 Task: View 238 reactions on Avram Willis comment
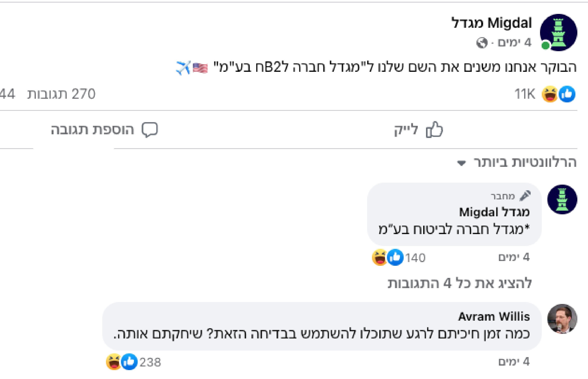tap(150, 362)
